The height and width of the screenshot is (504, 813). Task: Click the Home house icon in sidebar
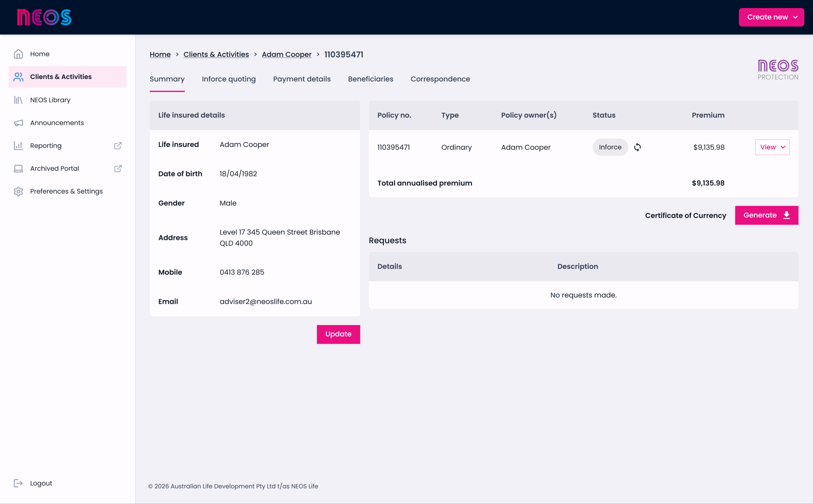pos(18,54)
